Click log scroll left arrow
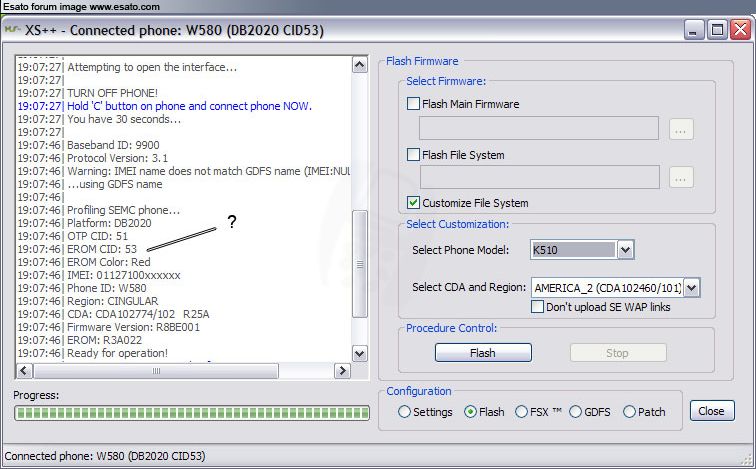 pyautogui.click(x=25, y=371)
